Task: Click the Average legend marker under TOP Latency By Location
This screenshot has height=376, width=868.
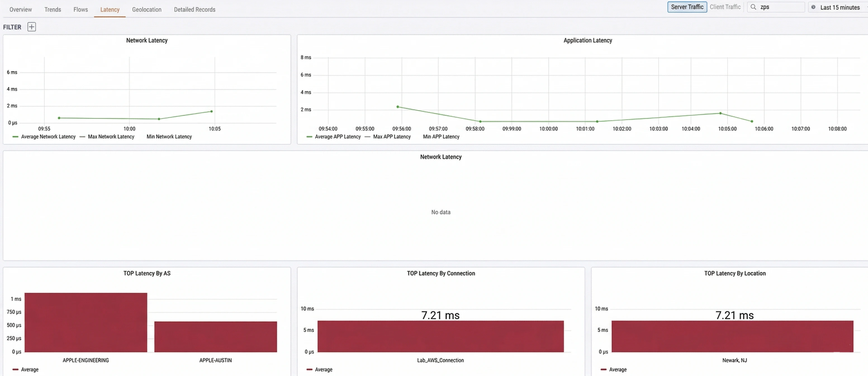Action: pos(603,369)
